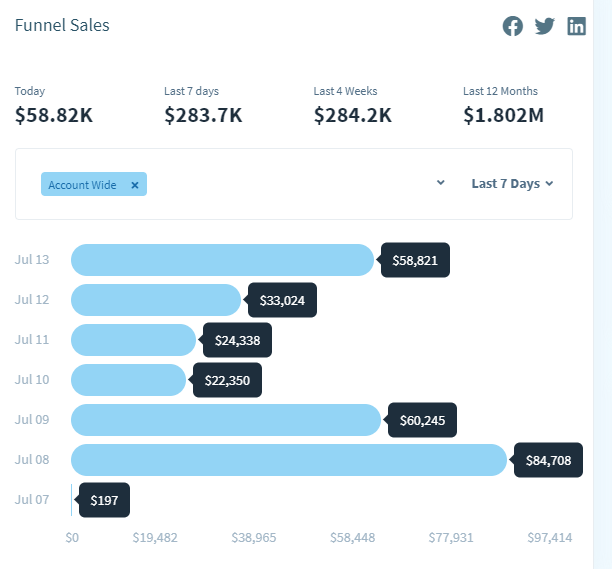Click the Jul 11 sales bar
Screen dimensions: 612x569
tap(133, 340)
